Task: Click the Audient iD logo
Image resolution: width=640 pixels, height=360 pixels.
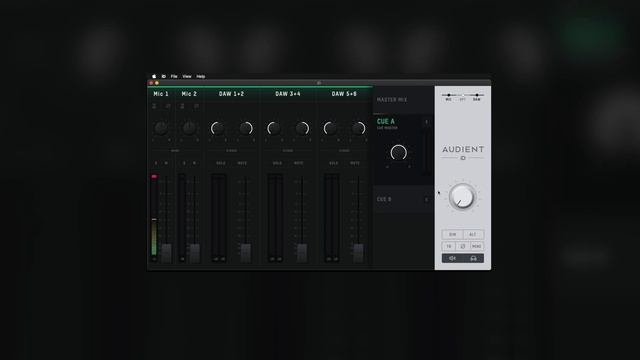Action: click(463, 152)
